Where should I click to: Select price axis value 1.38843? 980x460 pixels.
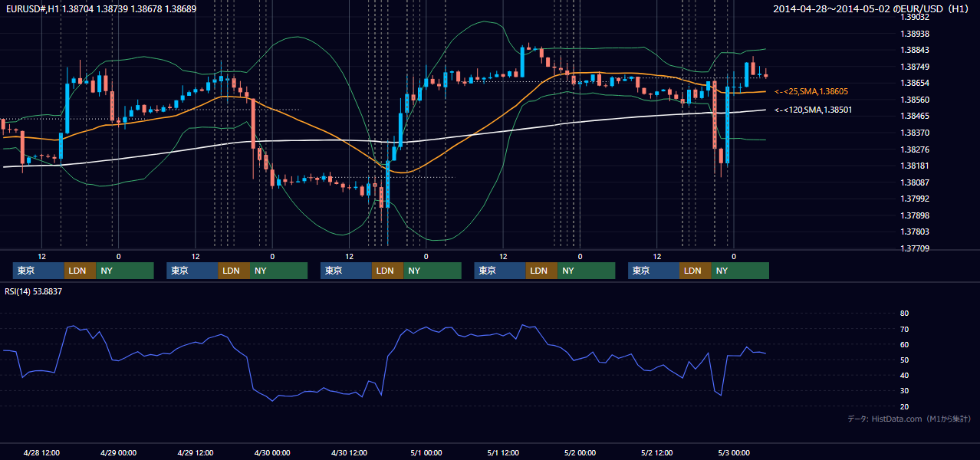pyautogui.click(x=914, y=50)
